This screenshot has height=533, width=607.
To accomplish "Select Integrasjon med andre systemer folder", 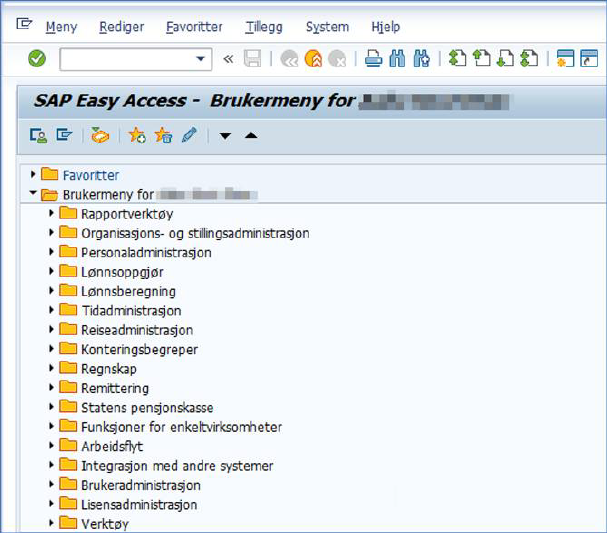I will point(177,466).
